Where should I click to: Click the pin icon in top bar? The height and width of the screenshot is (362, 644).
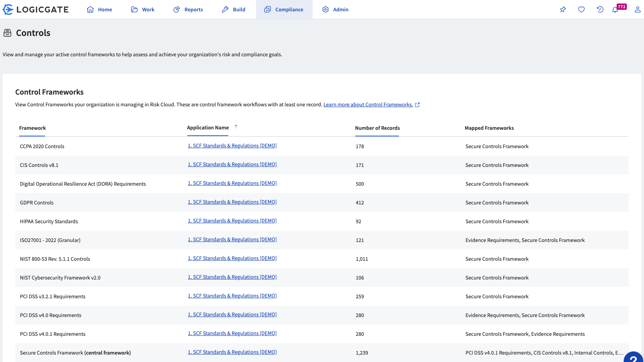point(563,9)
